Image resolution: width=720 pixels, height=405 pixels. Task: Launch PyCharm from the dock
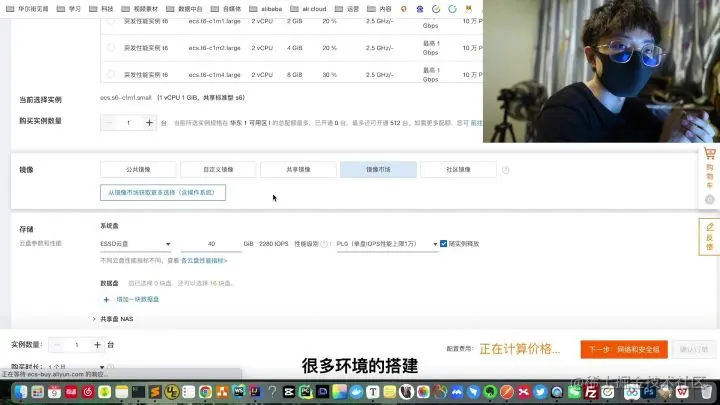[x=306, y=392]
